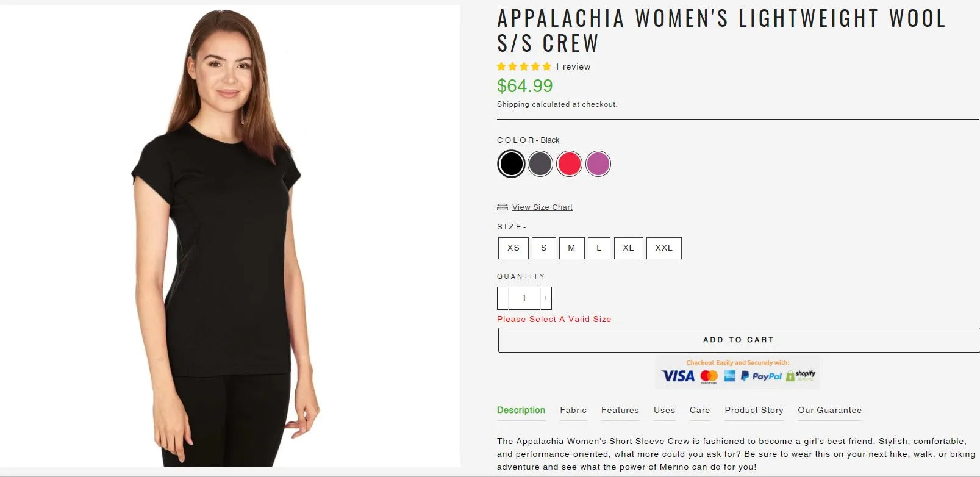The width and height of the screenshot is (980, 477).
Task: Choose size S option
Action: [x=544, y=248]
